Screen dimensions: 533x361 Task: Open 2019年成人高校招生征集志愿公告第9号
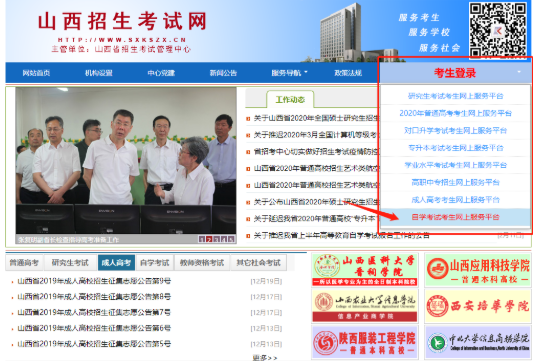[x=94, y=281]
